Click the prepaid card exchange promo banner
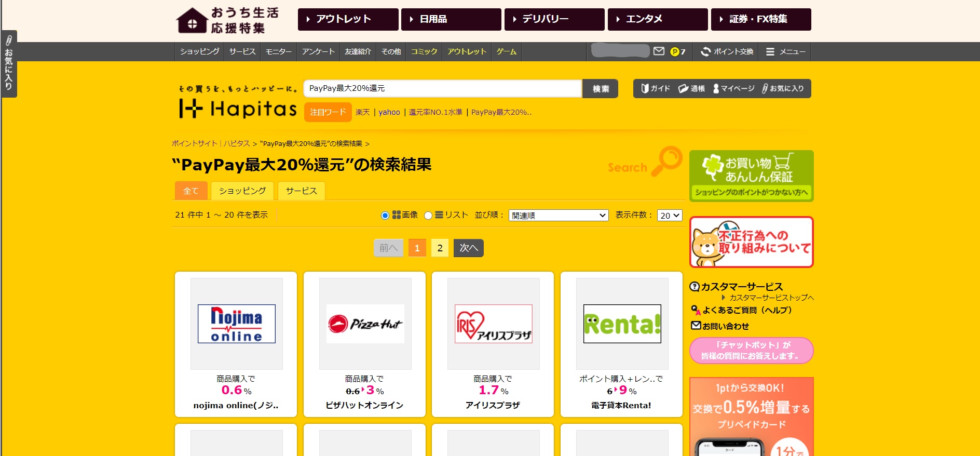 [751, 417]
